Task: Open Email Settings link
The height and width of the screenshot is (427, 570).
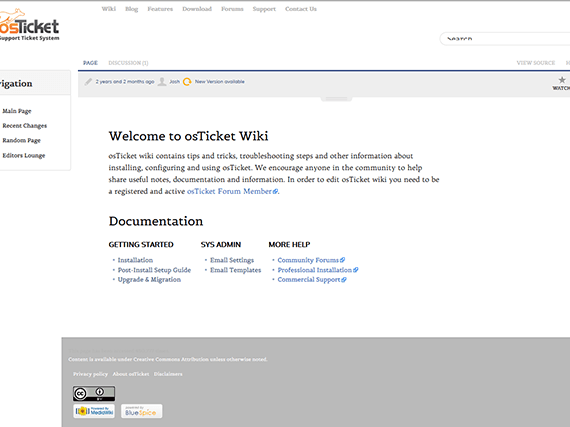Action: click(232, 260)
